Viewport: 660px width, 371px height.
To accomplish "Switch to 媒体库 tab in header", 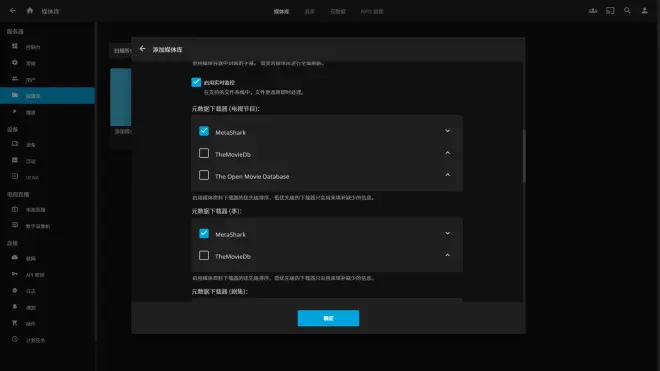I will click(281, 11).
